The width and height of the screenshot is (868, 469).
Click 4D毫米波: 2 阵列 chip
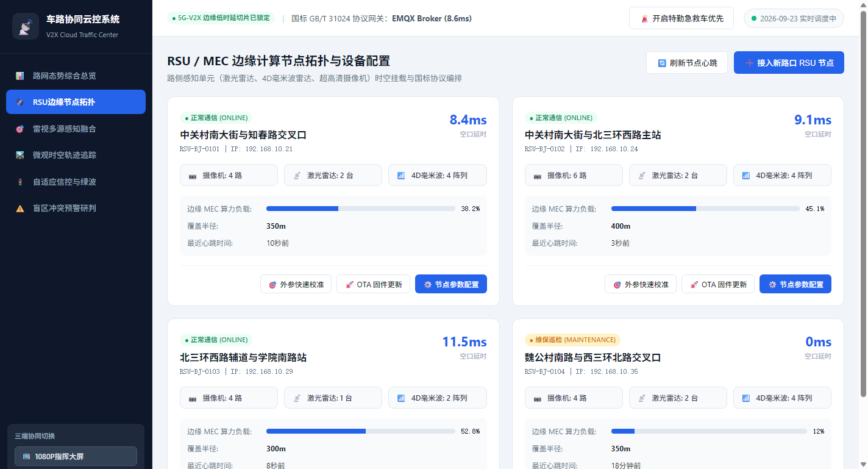437,398
